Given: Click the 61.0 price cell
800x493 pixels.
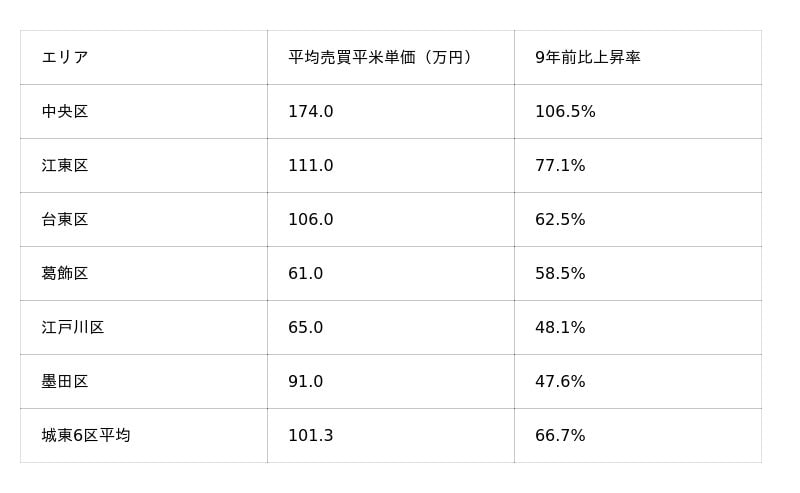Looking at the screenshot, I should [306, 274].
